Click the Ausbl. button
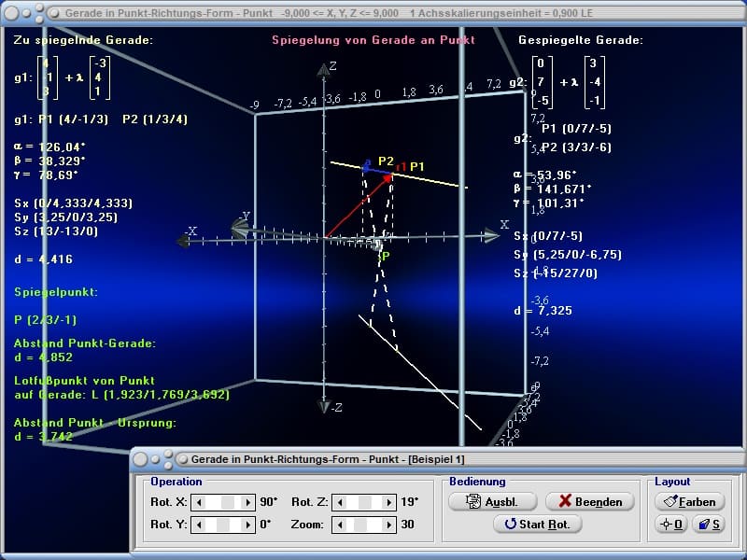 click(493, 501)
